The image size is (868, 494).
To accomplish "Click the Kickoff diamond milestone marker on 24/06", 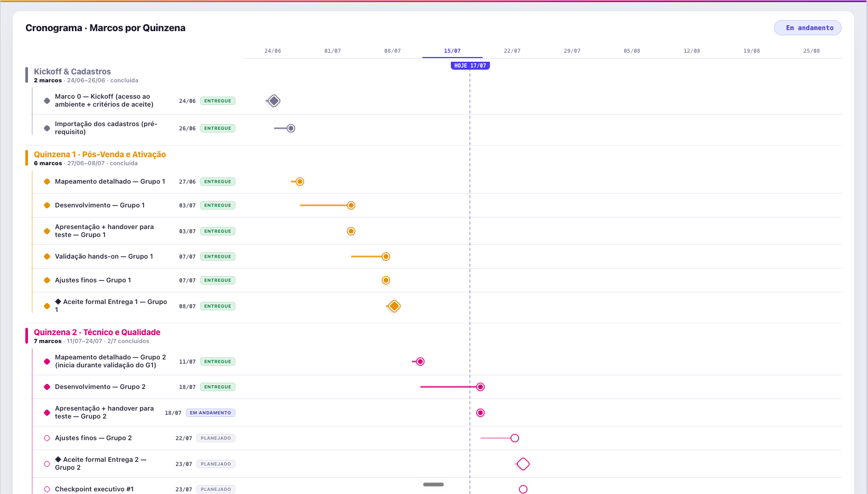I will pyautogui.click(x=273, y=101).
